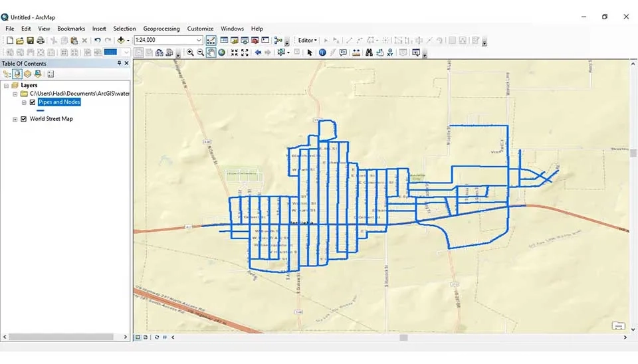The image size is (638, 364).
Task: Open the map scale dropdown
Action: click(x=199, y=41)
